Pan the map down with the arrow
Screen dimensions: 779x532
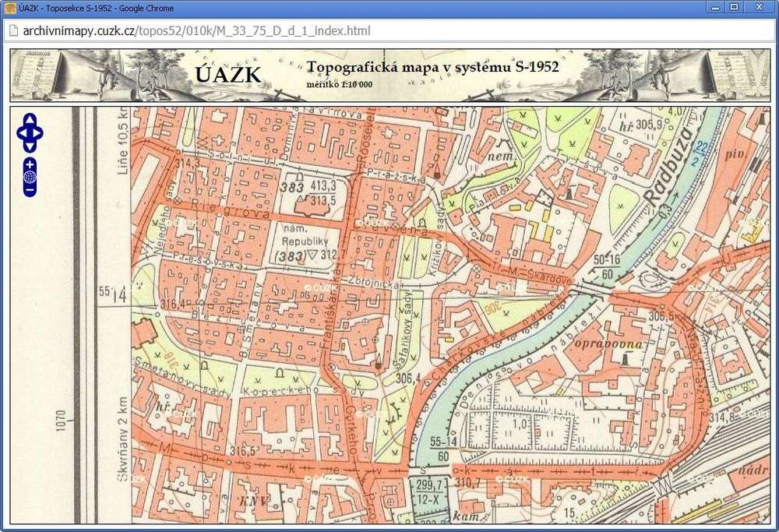coord(30,146)
